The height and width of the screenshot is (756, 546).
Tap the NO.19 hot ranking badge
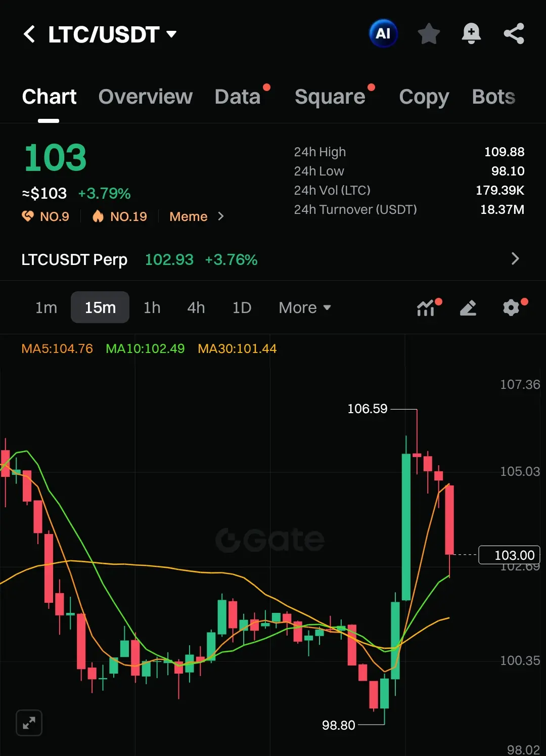point(120,216)
